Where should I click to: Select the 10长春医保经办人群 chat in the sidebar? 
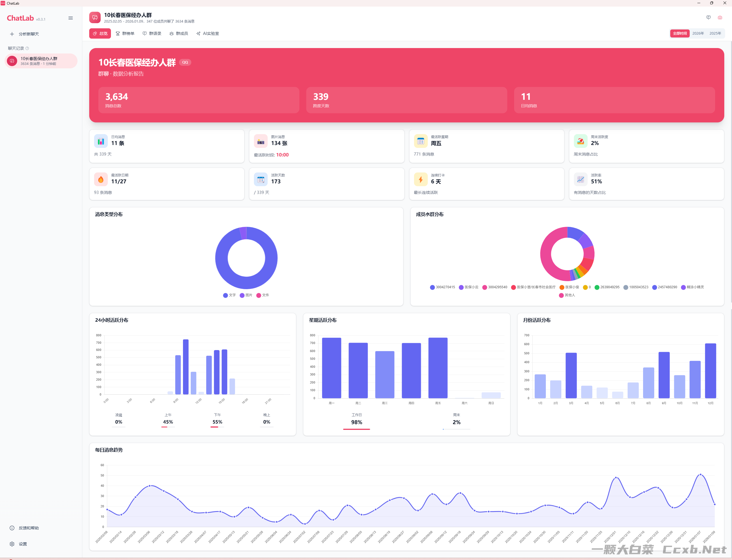tap(41, 61)
